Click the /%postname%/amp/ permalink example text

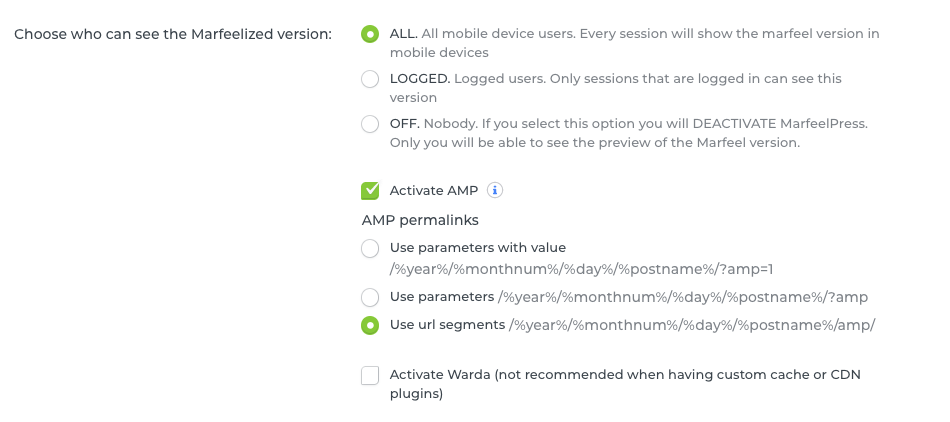coord(691,325)
